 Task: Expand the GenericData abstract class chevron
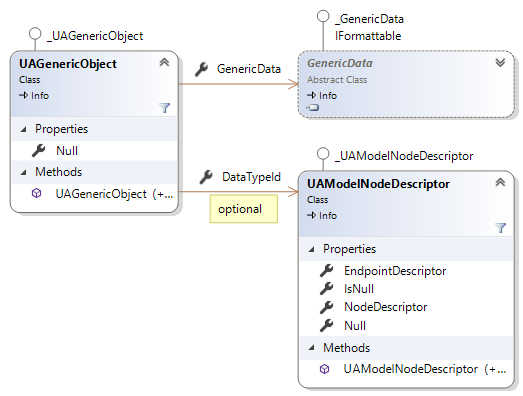coord(500,62)
